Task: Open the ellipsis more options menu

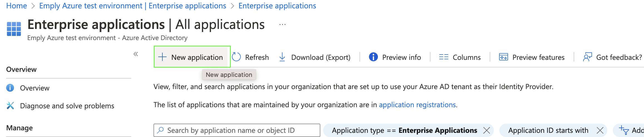Action: (x=282, y=25)
